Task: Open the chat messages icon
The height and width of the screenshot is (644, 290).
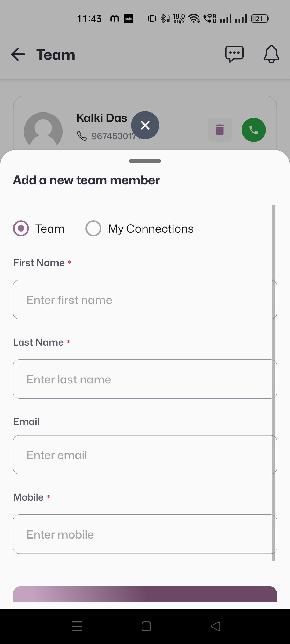Action: 234,54
